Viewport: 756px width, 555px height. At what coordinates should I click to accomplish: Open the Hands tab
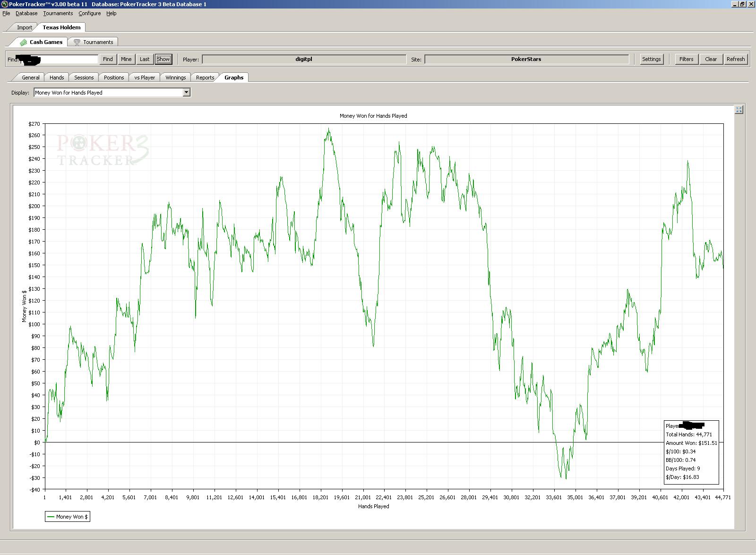(x=57, y=78)
